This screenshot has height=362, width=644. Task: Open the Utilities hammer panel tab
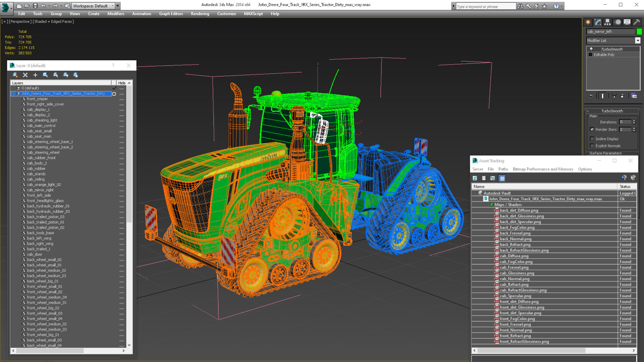click(636, 22)
